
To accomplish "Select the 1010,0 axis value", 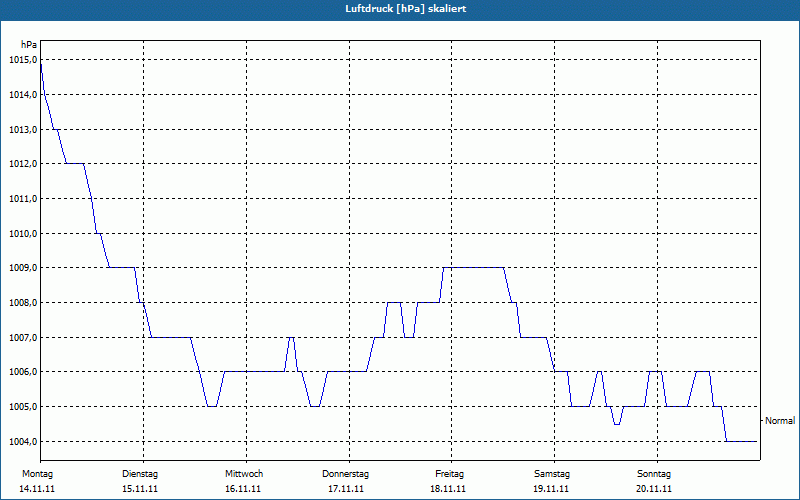I will click(x=23, y=233).
